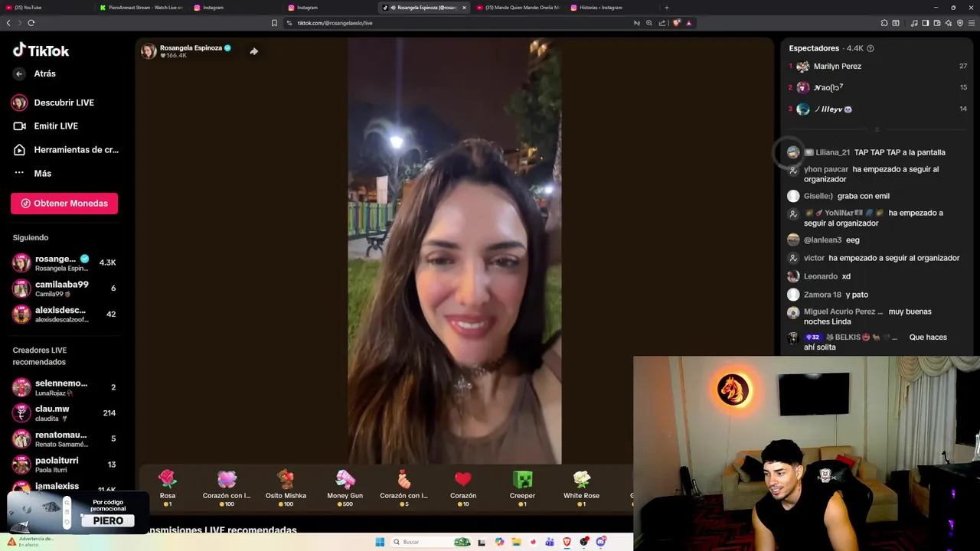Share the live stream via arrow icon
Viewport: 980px width, 551px height.
[253, 51]
